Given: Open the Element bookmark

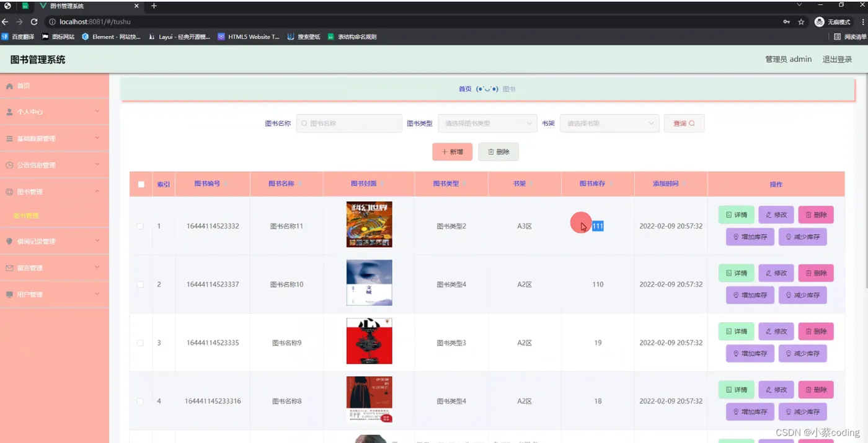Looking at the screenshot, I should coord(111,37).
